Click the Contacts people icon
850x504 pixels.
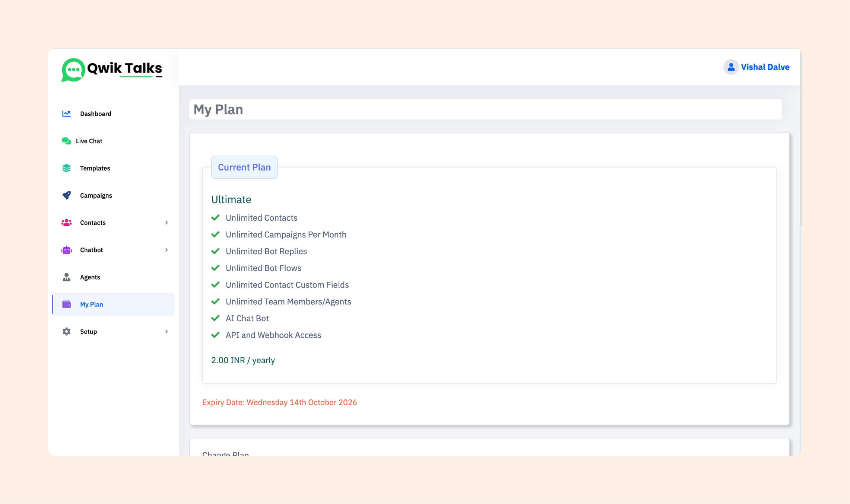[66, 223]
